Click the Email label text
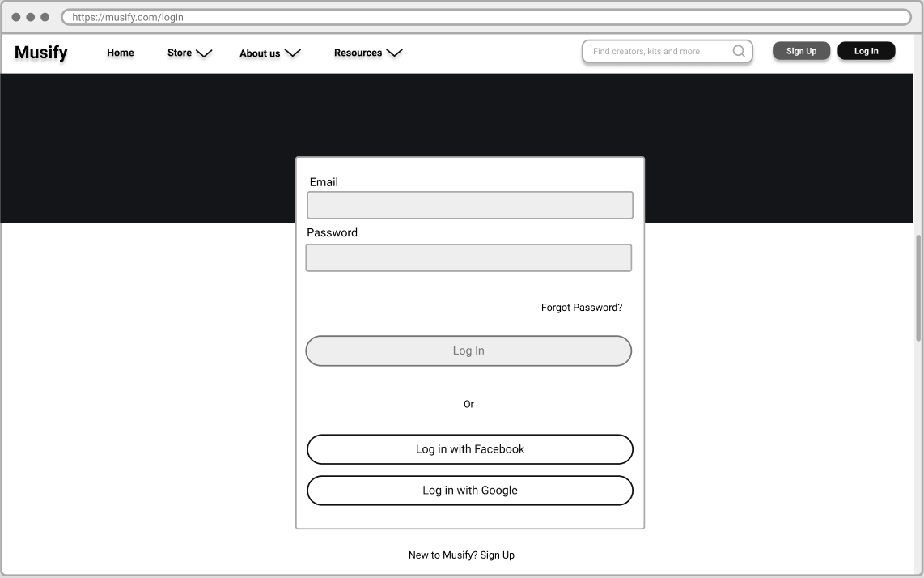The image size is (924, 578). point(324,182)
